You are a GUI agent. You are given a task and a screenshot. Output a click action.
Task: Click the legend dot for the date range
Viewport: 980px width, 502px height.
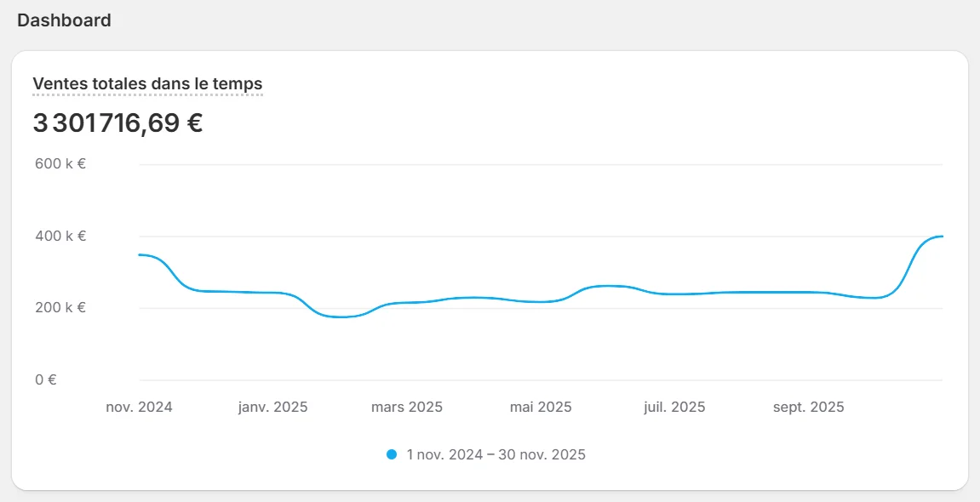[x=392, y=454]
